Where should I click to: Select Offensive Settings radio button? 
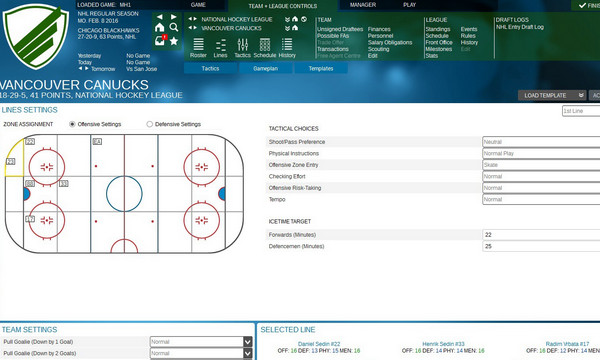pyautogui.click(x=72, y=124)
